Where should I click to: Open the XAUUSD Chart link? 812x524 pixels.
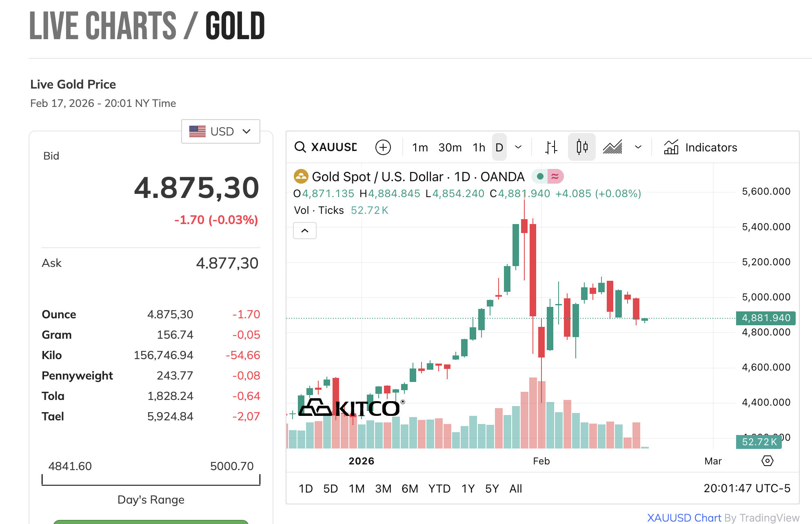point(684,518)
